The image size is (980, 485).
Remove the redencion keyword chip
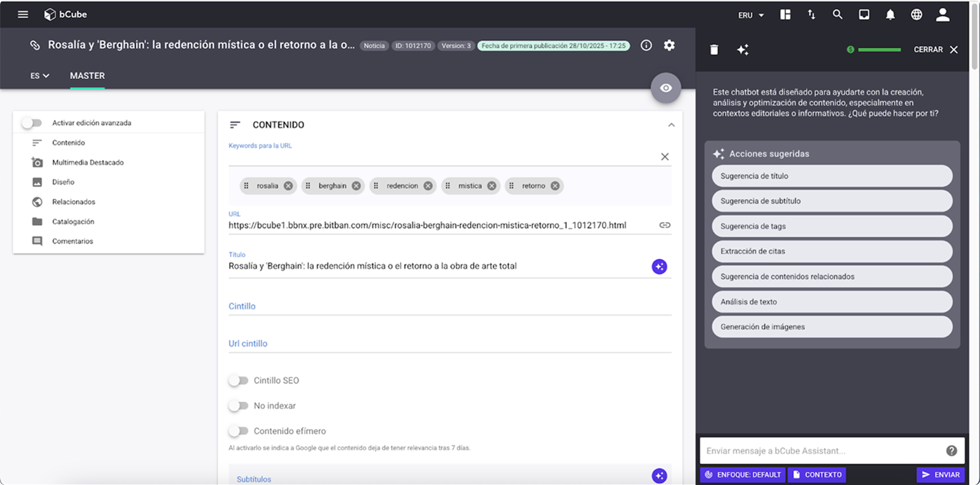[428, 186]
